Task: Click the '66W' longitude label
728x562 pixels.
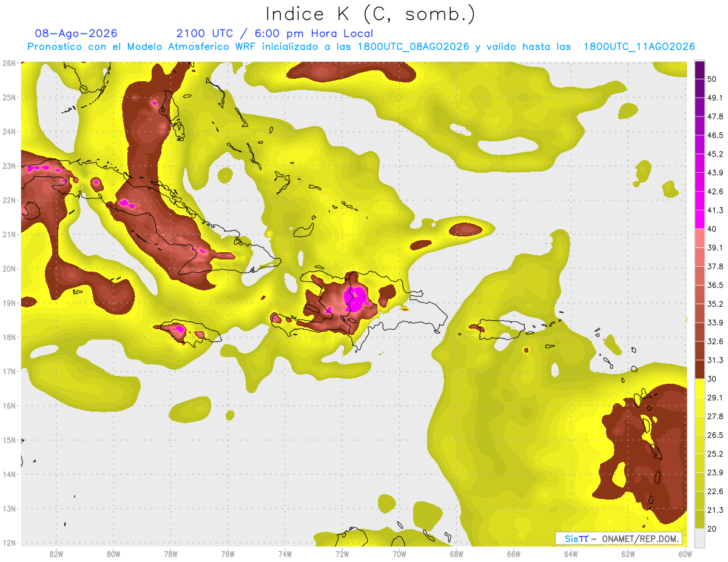Action: tap(514, 554)
